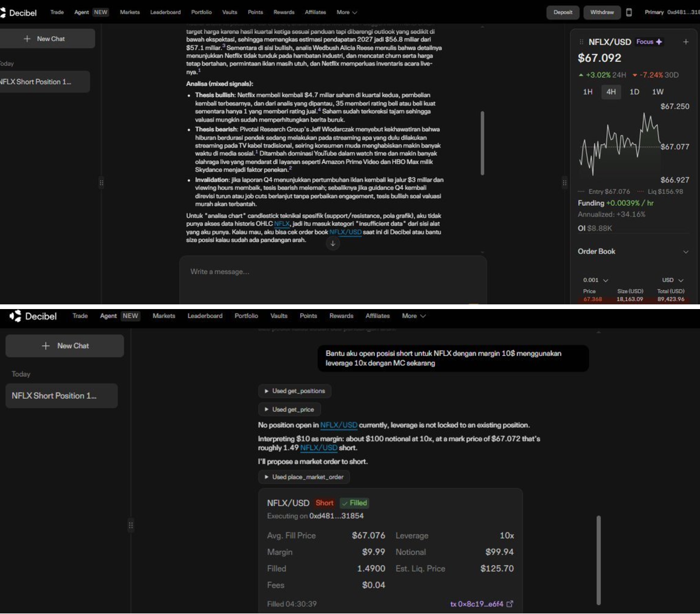Open the NFLX Short Position chat in bottom sidebar

[61, 396]
